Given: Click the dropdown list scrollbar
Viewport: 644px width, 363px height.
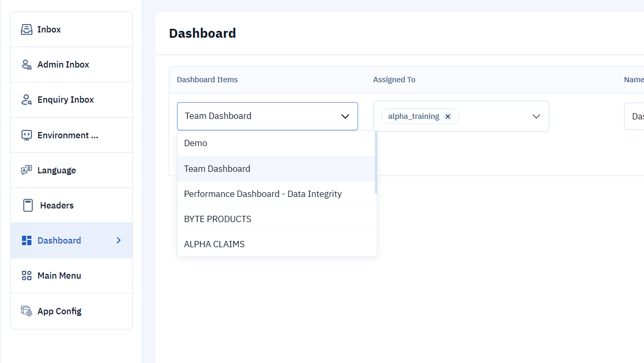Looking at the screenshot, I should (375, 162).
